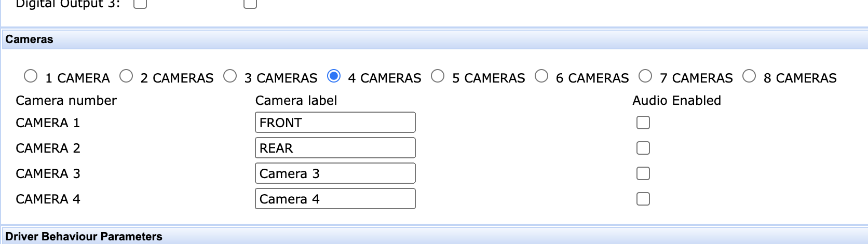Enable audio for CAMERA 1
This screenshot has width=868, height=244.
(643, 123)
